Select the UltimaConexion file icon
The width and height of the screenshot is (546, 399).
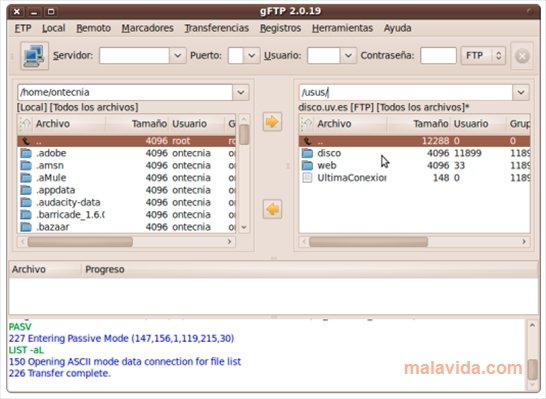307,178
